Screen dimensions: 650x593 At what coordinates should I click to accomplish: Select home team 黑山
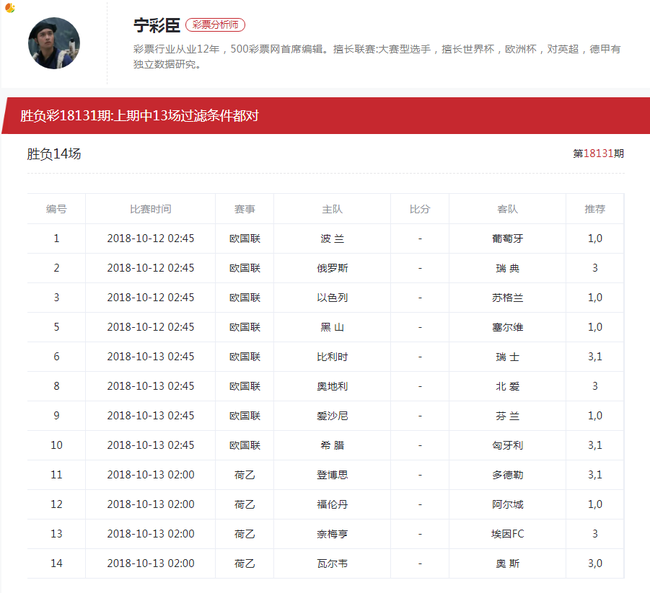coord(332,327)
